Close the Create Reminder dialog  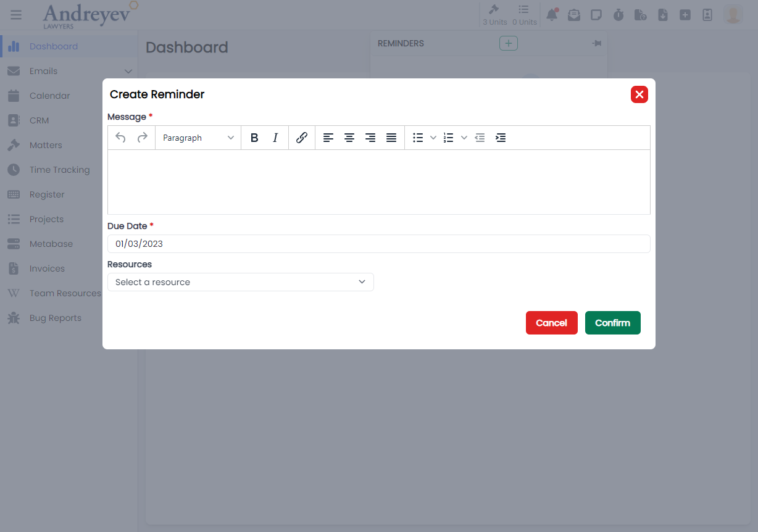pyautogui.click(x=639, y=94)
